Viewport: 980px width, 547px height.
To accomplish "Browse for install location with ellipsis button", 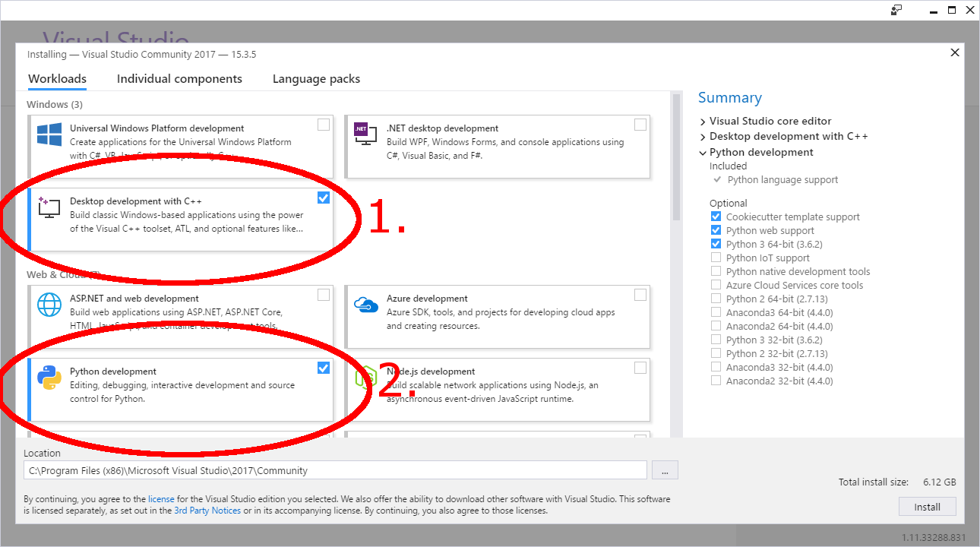I will (665, 470).
